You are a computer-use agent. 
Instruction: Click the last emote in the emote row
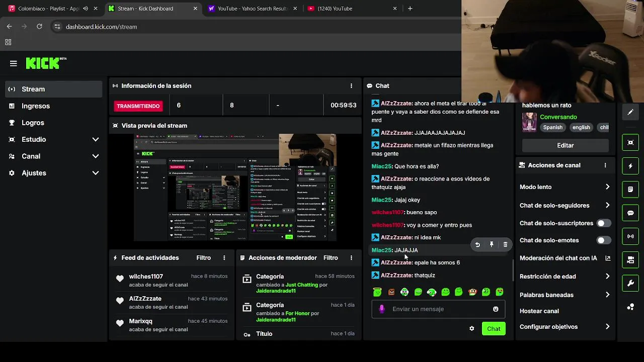coord(500,292)
